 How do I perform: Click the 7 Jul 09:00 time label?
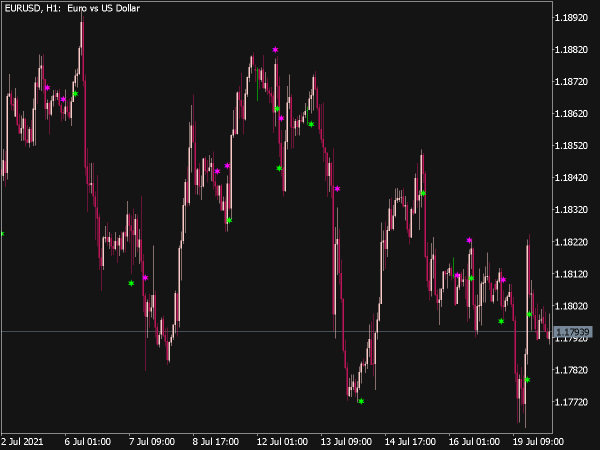click(x=152, y=442)
